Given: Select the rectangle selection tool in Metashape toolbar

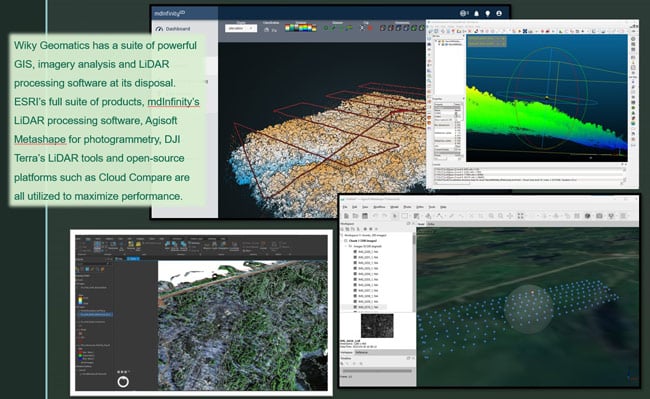Looking at the screenshot, I should pos(404,216).
